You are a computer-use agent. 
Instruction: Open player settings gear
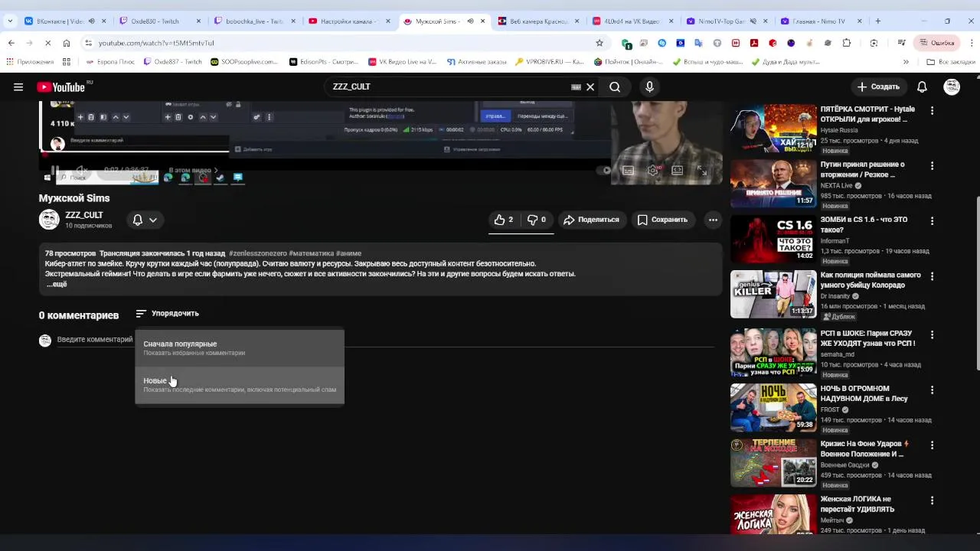[653, 171]
